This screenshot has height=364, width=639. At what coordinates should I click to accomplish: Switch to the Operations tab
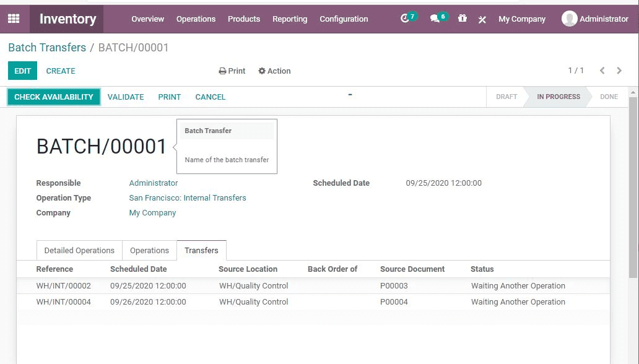(x=149, y=250)
